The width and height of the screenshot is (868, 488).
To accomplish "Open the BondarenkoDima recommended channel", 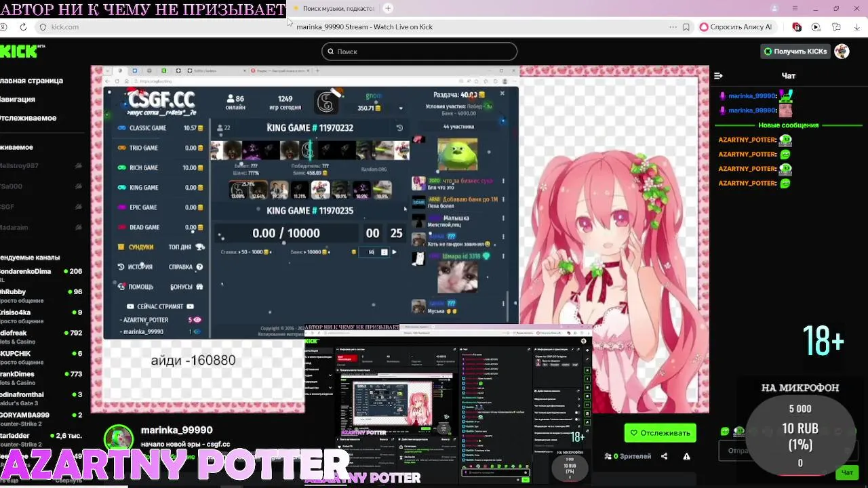I will click(41, 274).
